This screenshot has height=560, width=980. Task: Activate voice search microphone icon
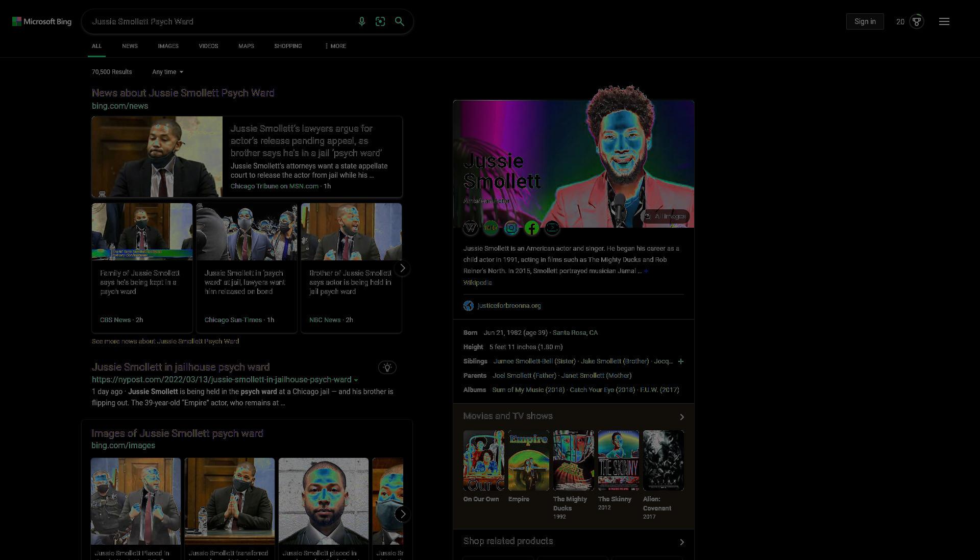(x=361, y=21)
